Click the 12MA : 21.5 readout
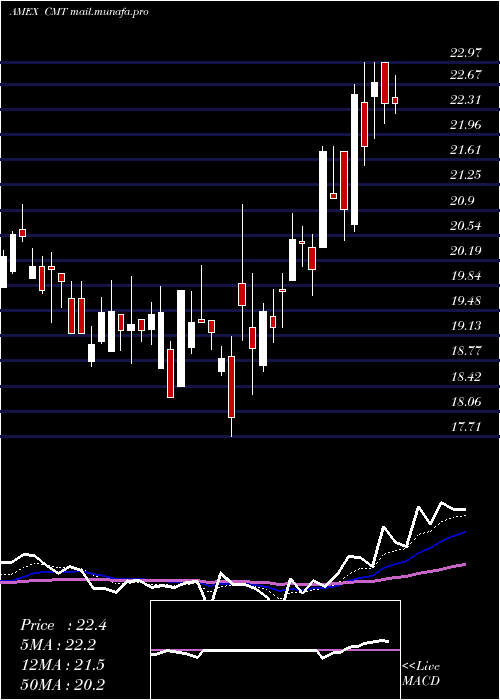This screenshot has width=500, height=700. point(63,664)
